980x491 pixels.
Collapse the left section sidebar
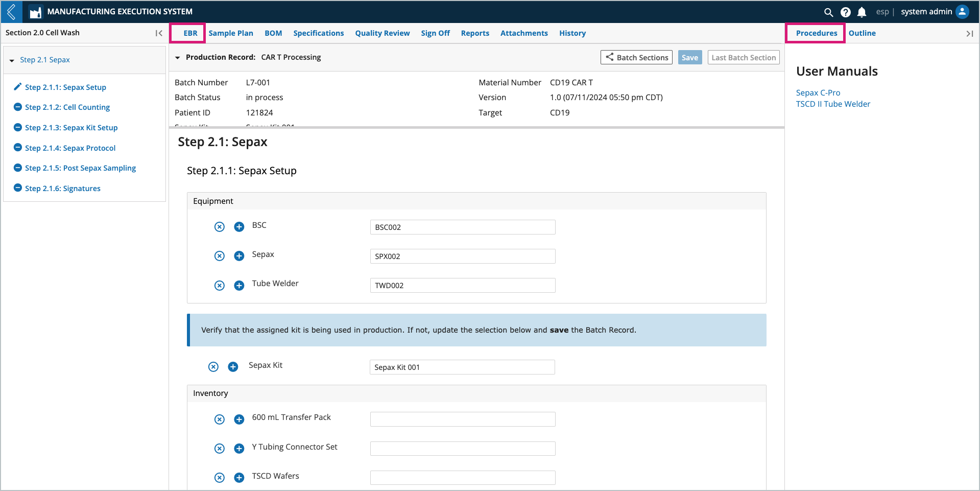159,33
